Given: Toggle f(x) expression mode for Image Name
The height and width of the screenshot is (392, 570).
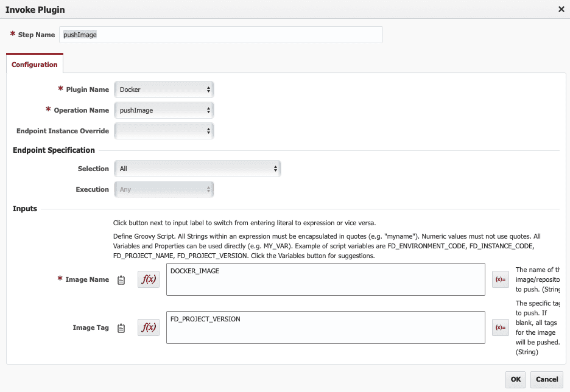Looking at the screenshot, I should (149, 279).
